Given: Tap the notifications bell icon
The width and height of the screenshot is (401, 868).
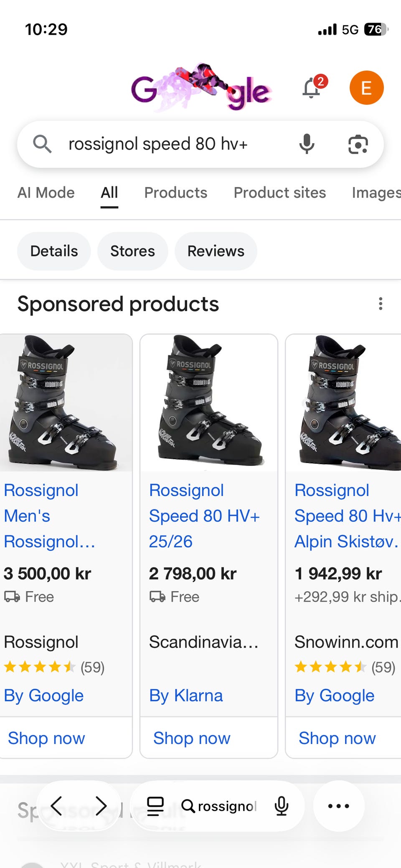Looking at the screenshot, I should [312, 88].
